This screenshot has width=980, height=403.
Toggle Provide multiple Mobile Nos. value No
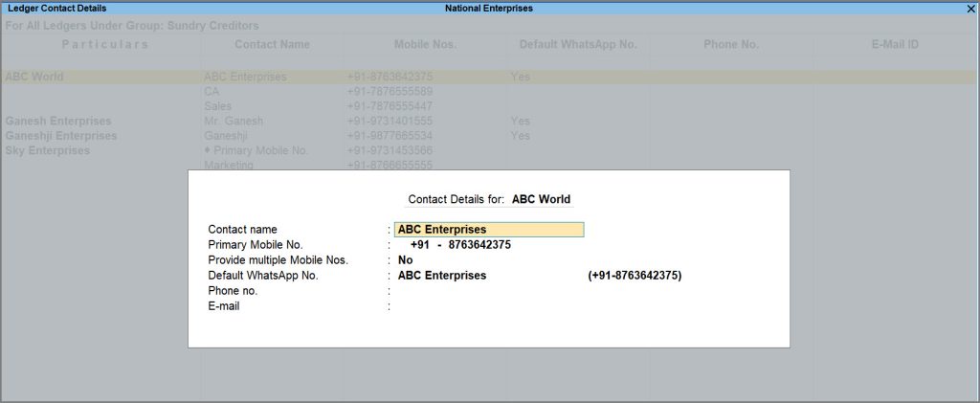point(405,260)
